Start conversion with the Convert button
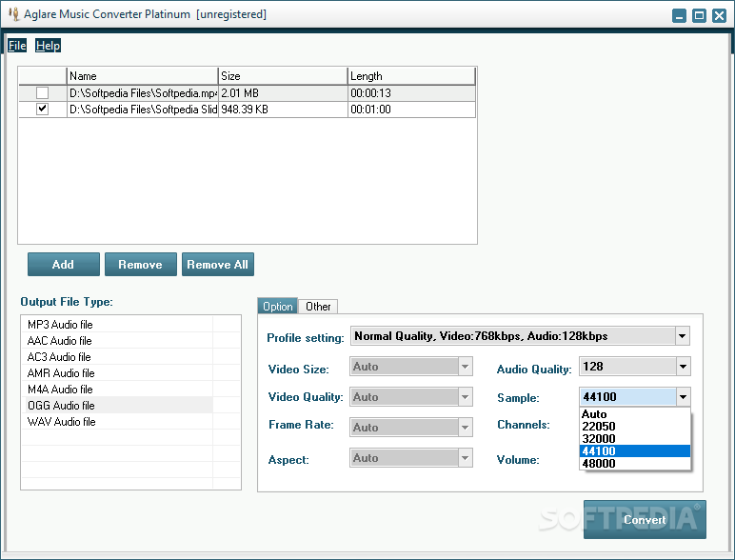This screenshot has width=735, height=560. coord(645,520)
